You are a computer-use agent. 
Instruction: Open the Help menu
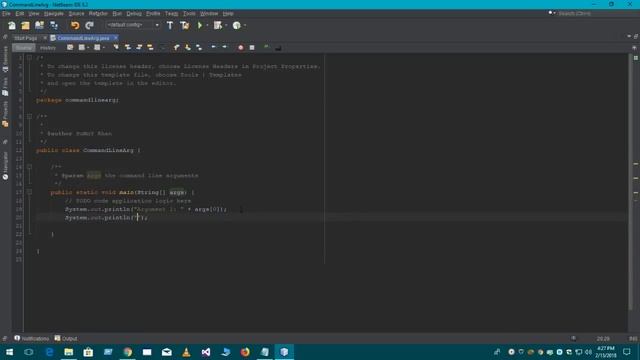tap(228, 13)
